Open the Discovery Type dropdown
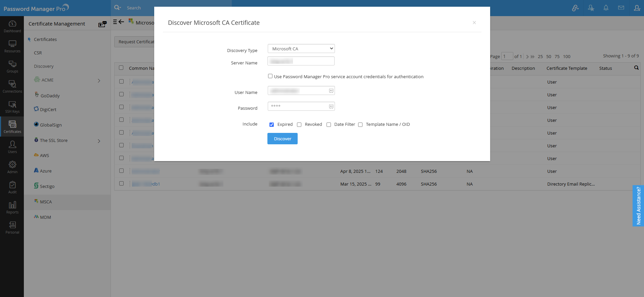 [x=301, y=49]
